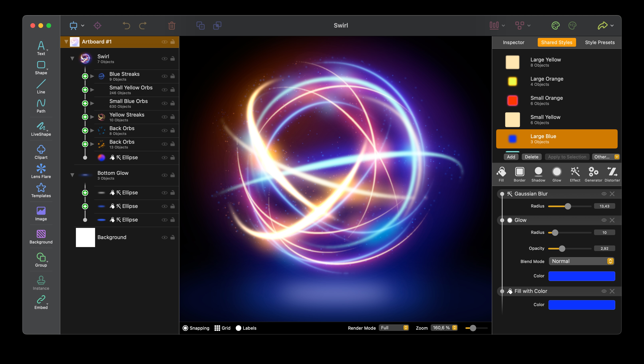Screen dimensions: 644x364
Task: Click the Glow color swatch
Action: point(581,276)
